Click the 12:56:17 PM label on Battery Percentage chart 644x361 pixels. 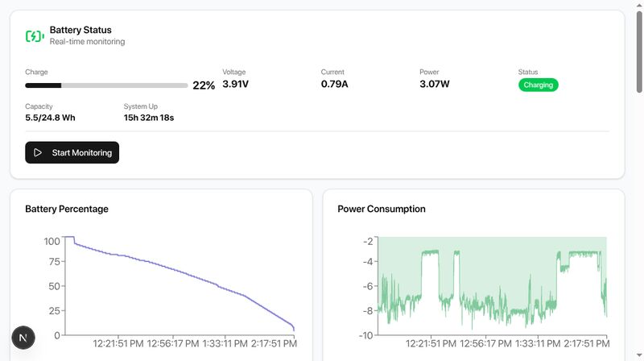[172, 343]
